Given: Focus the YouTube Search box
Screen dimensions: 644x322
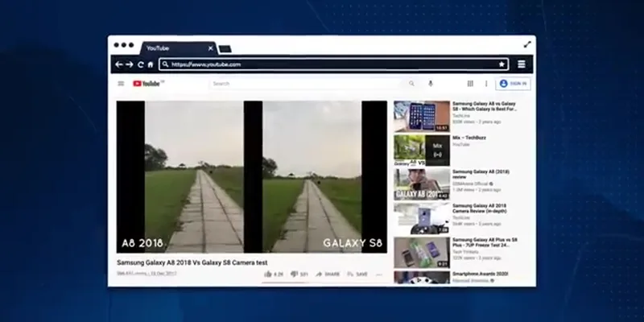Looking at the screenshot, I should tap(306, 84).
